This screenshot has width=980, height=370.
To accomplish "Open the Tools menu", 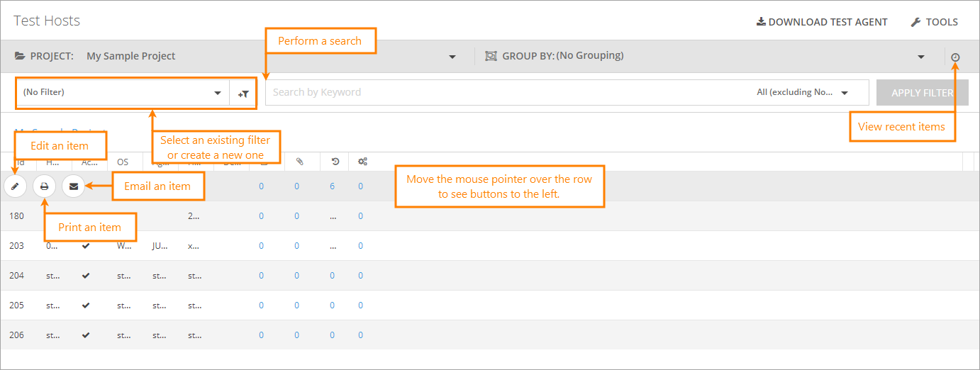I will [935, 22].
